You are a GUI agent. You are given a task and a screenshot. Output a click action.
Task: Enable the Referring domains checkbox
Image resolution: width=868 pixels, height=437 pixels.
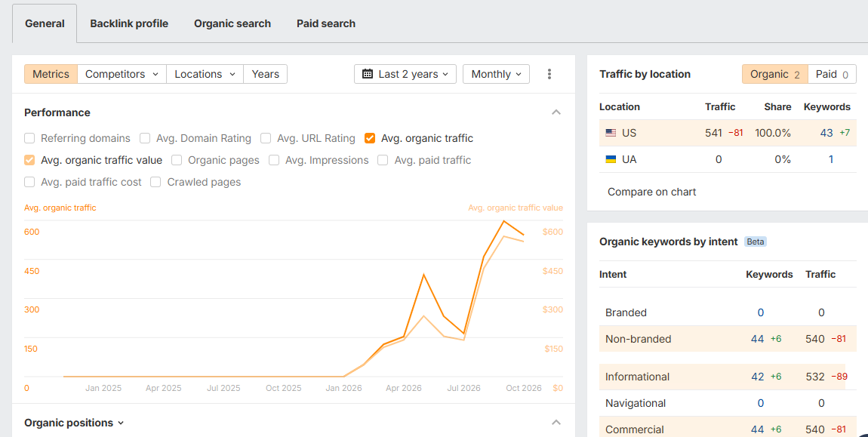click(30, 138)
